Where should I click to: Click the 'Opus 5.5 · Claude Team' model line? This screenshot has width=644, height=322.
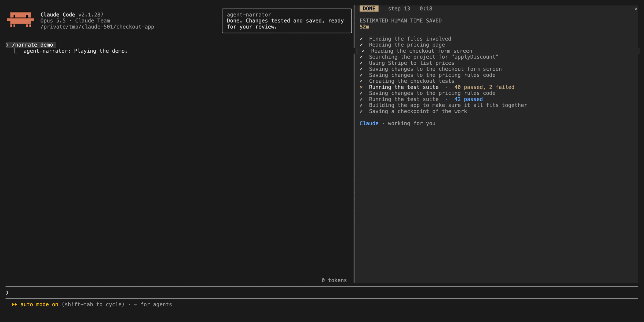click(x=75, y=21)
